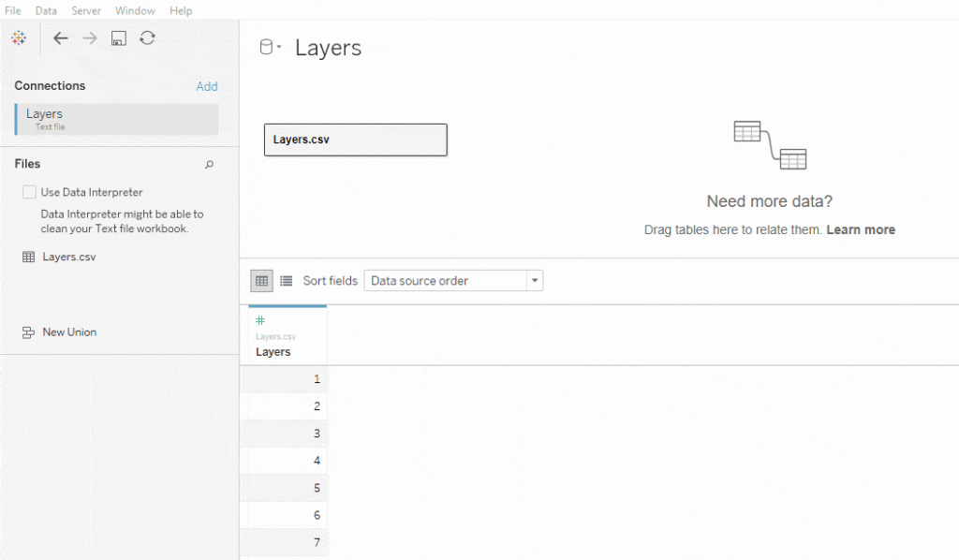Viewport: 959px width, 560px height.
Task: Click the Add connection link
Action: [x=207, y=85]
